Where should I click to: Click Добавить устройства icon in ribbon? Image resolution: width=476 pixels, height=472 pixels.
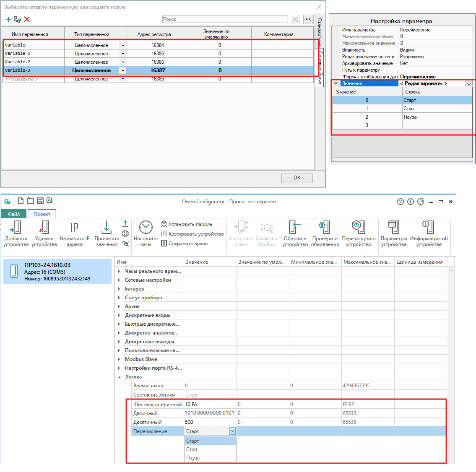(16, 228)
